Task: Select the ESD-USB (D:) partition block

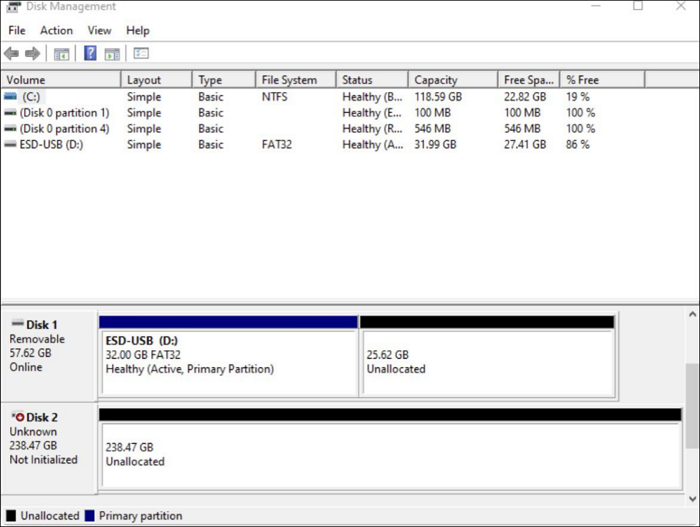Action: click(228, 361)
